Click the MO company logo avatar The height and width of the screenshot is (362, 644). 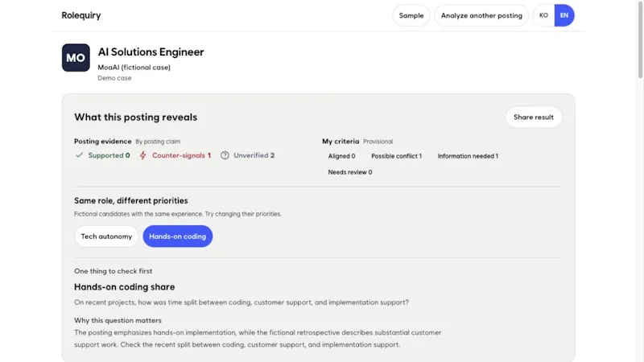coord(76,58)
